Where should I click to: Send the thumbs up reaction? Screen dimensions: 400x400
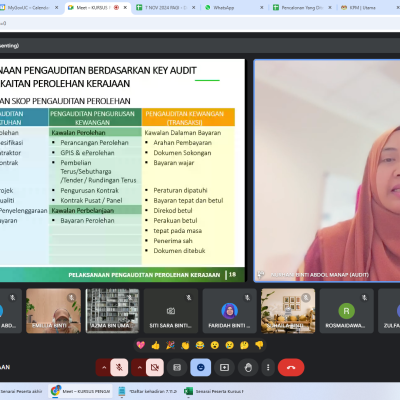click(155, 345)
